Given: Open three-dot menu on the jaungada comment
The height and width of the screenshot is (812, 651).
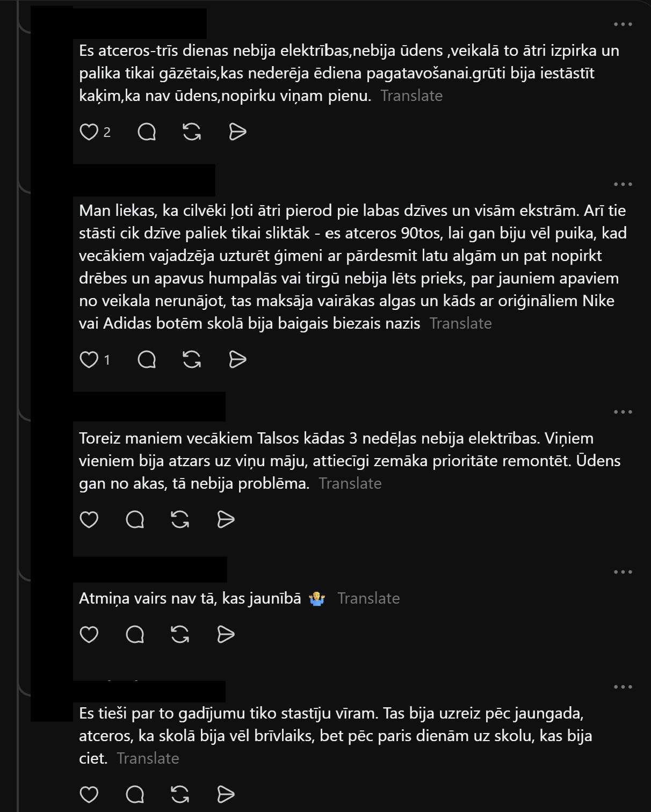Looking at the screenshot, I should click(x=623, y=687).
